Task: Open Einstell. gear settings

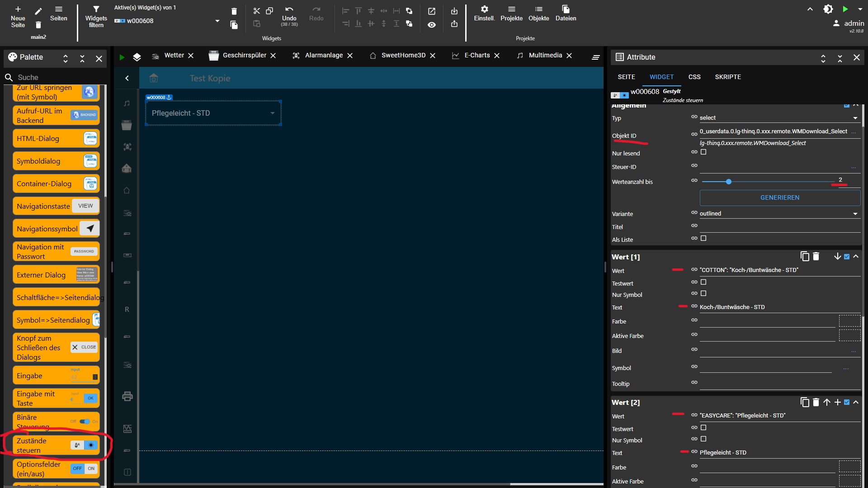Action: pyautogui.click(x=484, y=9)
